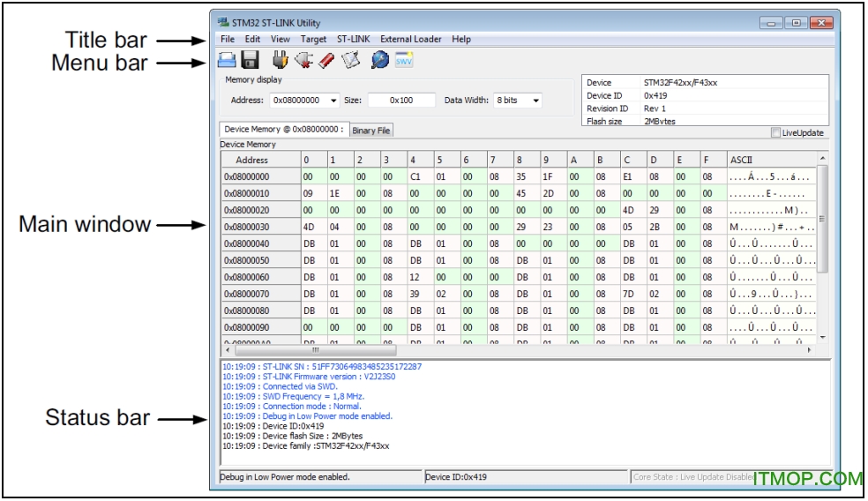This screenshot has width=868, height=501.
Task: Select row address 0x08000030
Action: click(261, 227)
